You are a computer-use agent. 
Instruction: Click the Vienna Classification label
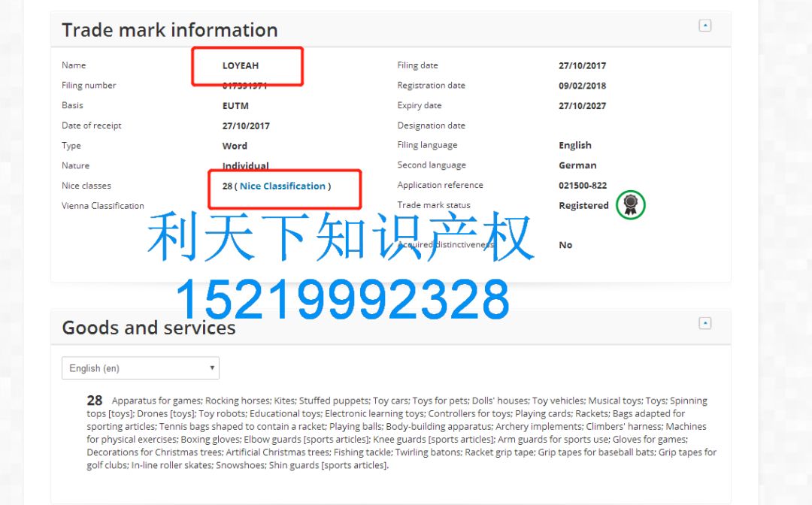coord(102,206)
